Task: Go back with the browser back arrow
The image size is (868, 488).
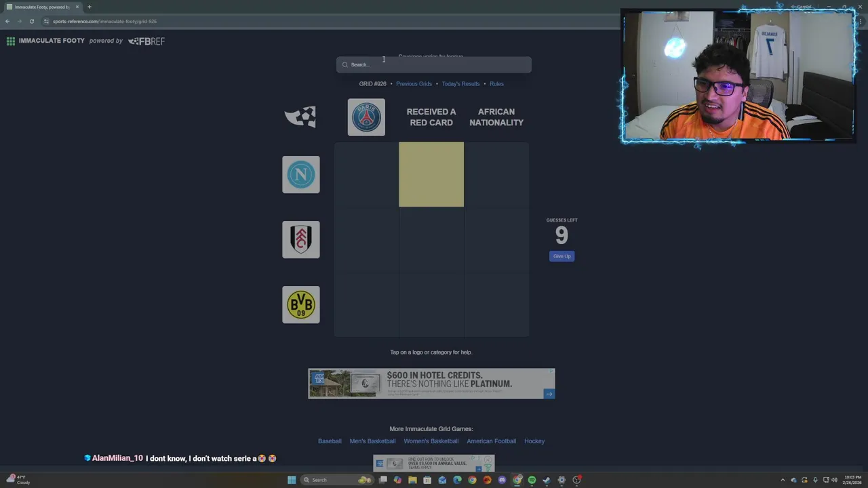Action: [7, 21]
